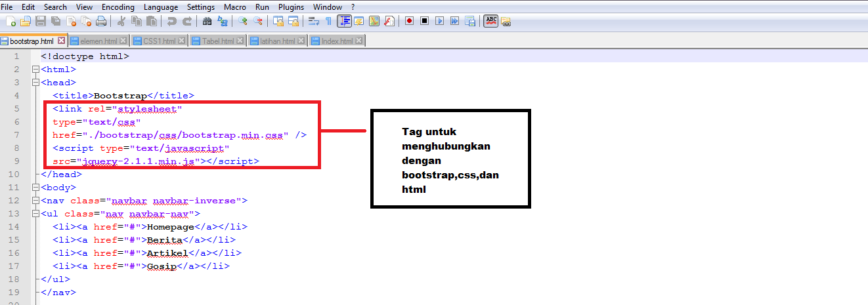This screenshot has width=868, height=305.
Task: Toggle the Word Wrap toolbar icon
Action: pos(314,21)
